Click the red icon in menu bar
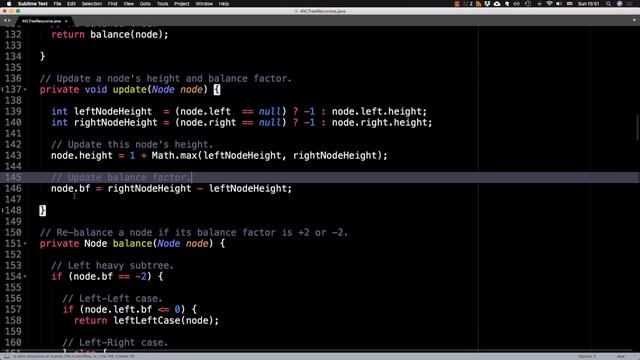Screen dimensions: 640x360 coord(457,4)
